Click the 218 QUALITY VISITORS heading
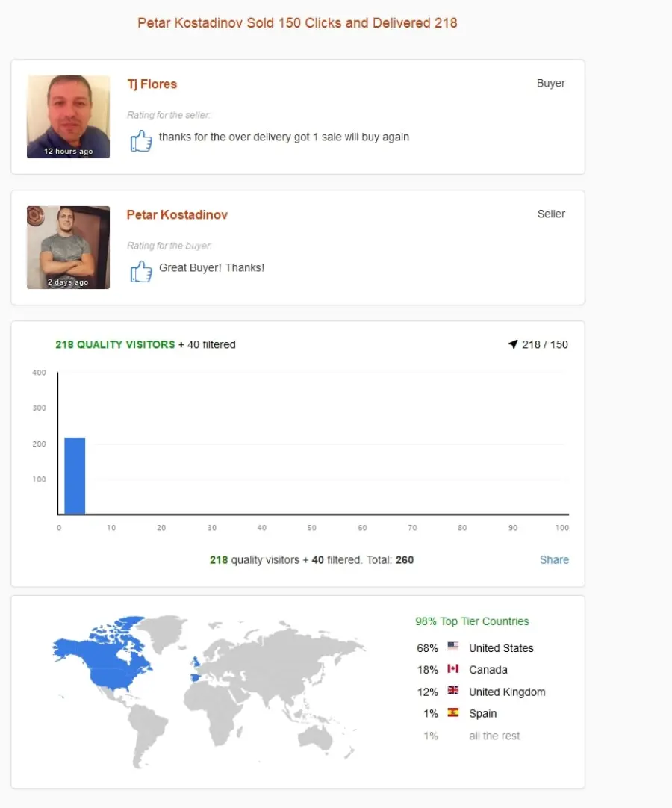The width and height of the screenshot is (672, 808). tap(116, 344)
